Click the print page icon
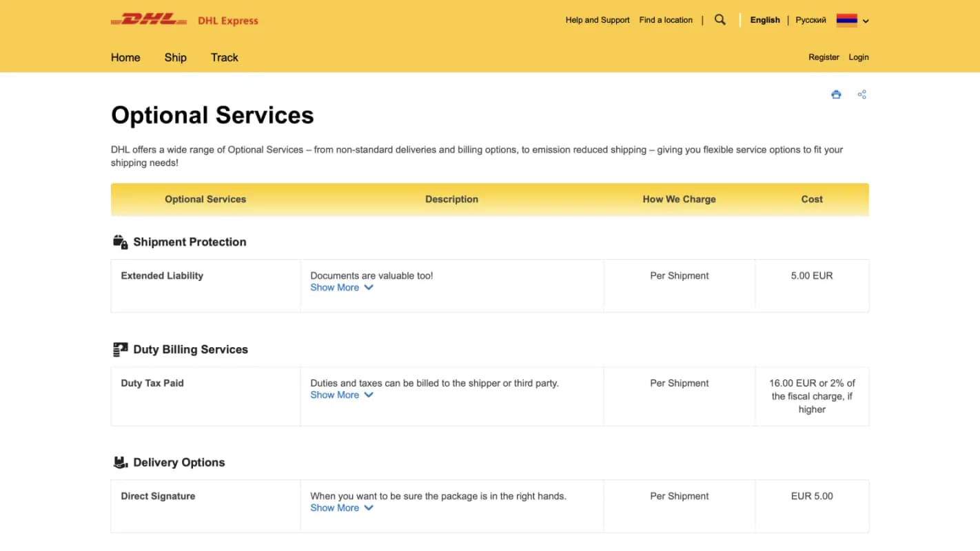This screenshot has height=551, width=980. 836,94
